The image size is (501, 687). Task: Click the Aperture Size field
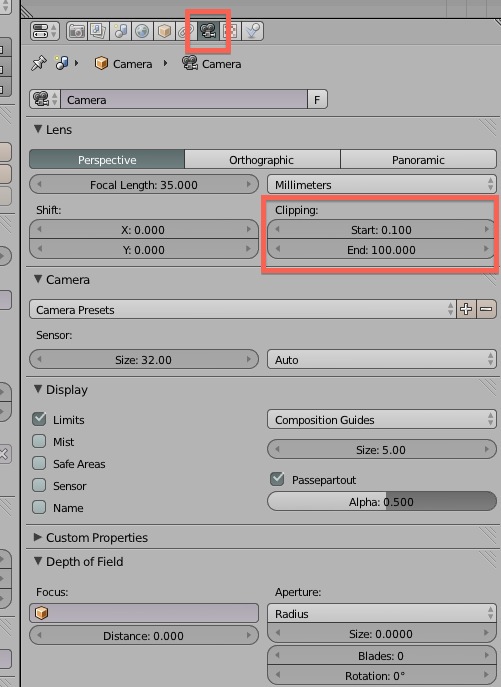(x=382, y=634)
